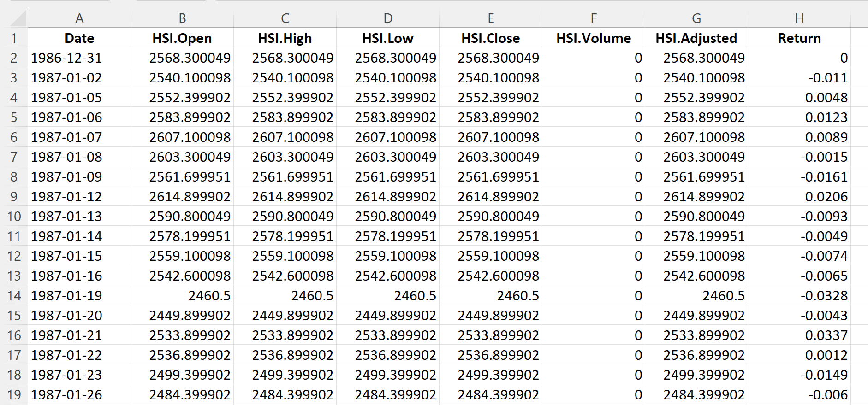Click the HSI.Low header cell
This screenshot has height=405, width=868.
(x=388, y=38)
